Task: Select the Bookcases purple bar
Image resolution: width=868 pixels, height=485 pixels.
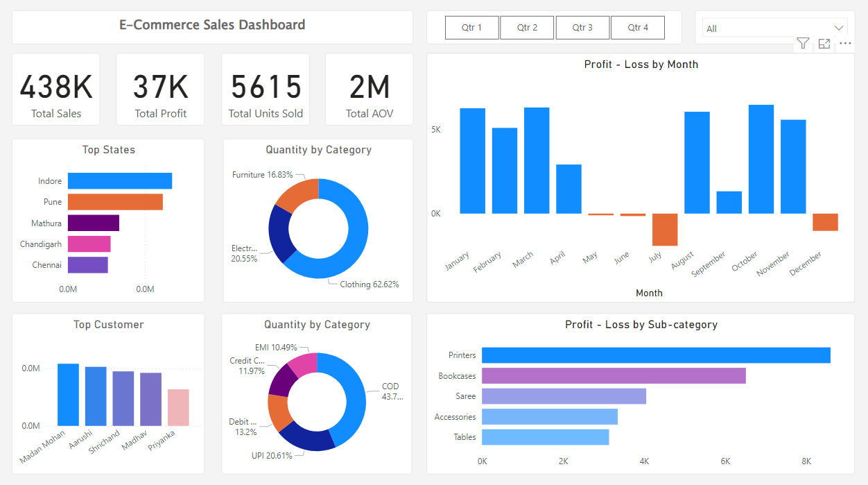Action: (x=614, y=375)
